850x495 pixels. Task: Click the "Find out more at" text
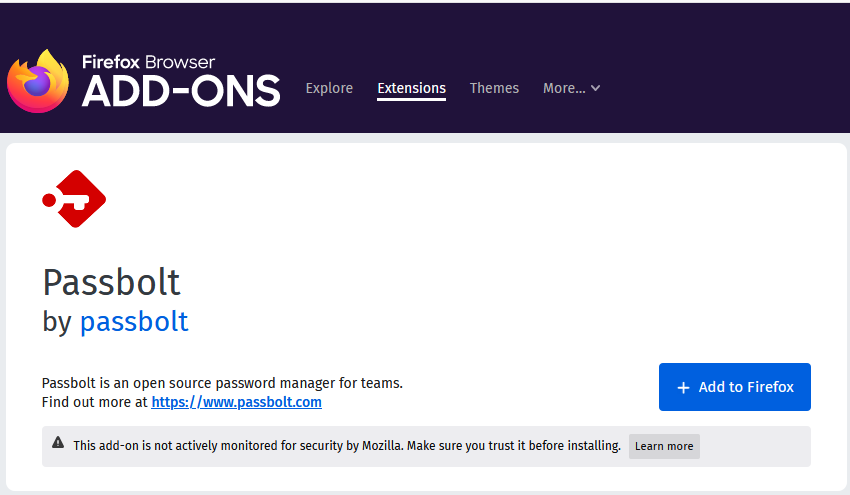click(95, 402)
